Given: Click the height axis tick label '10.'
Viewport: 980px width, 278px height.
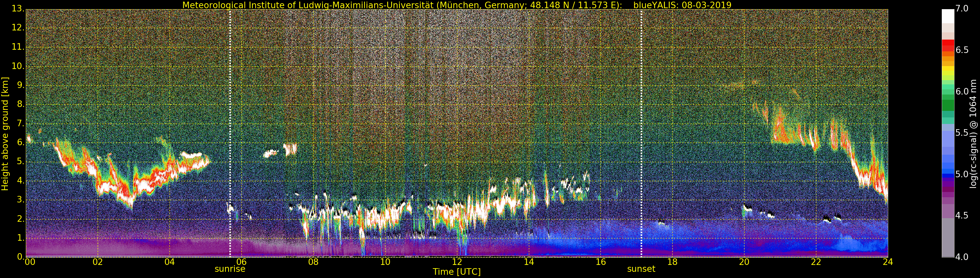Looking at the screenshot, I should tap(18, 66).
